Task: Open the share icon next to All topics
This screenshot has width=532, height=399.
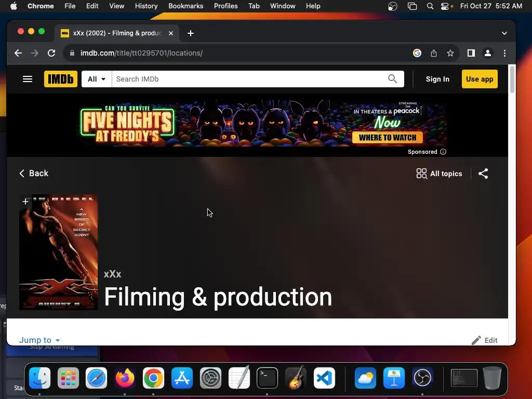Action: (483, 174)
